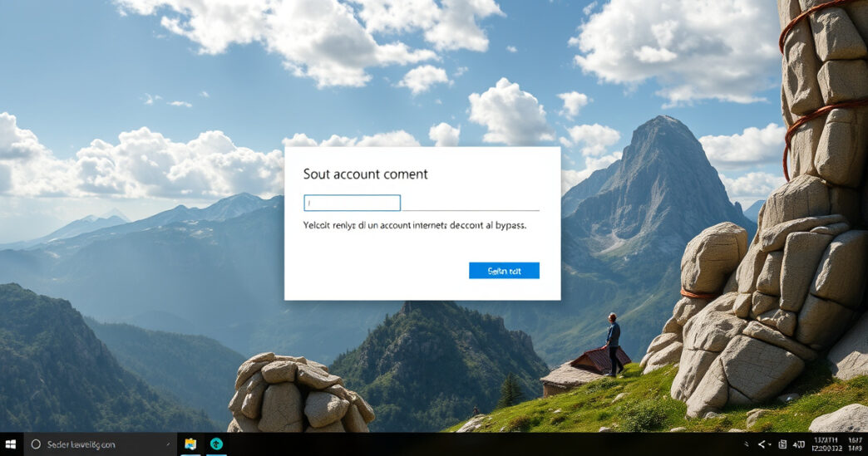Focus the taskbar search text box
The width and height of the screenshot is (868, 456).
[91, 444]
